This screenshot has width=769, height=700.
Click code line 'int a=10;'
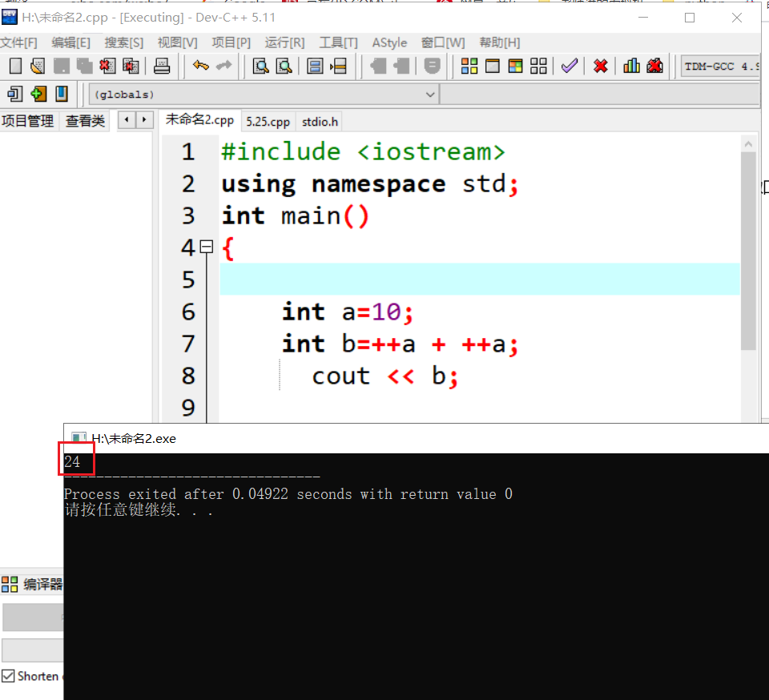pos(347,312)
